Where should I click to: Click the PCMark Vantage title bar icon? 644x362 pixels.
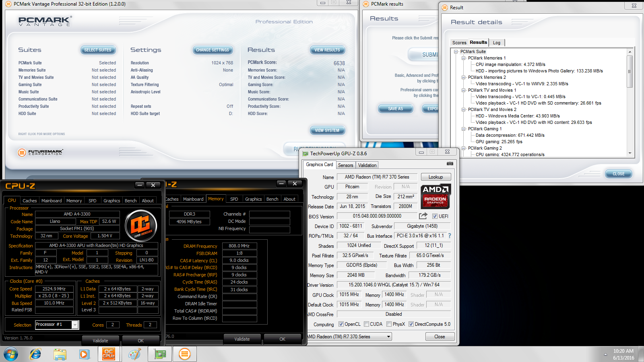(x=8, y=4)
